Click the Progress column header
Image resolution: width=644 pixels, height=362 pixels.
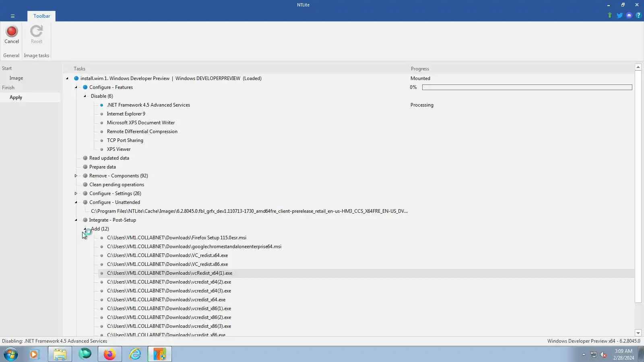tap(420, 69)
